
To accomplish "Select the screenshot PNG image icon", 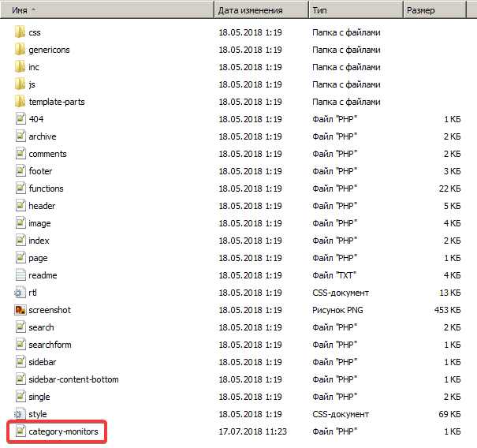I will 20,310.
